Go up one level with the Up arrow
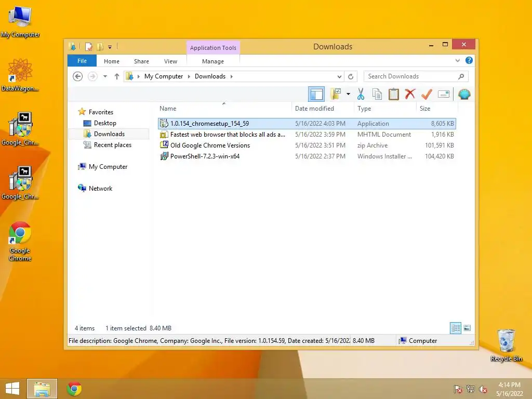The width and height of the screenshot is (532, 399). 117,76
